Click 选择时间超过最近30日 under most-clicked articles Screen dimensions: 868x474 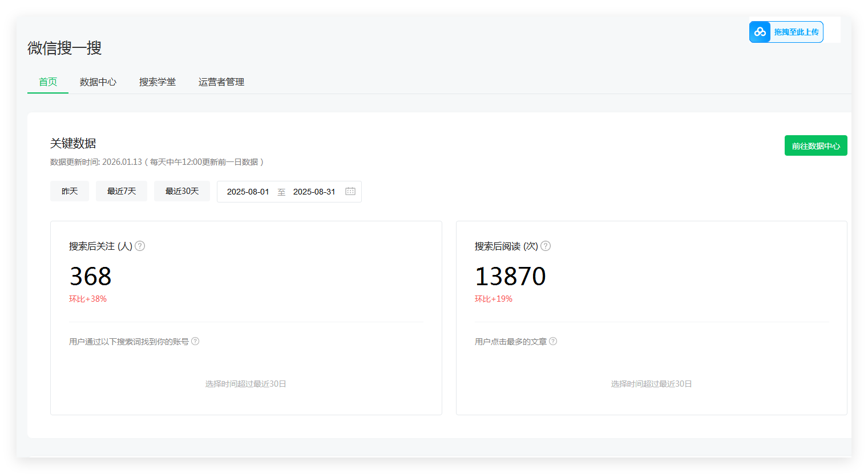click(652, 384)
